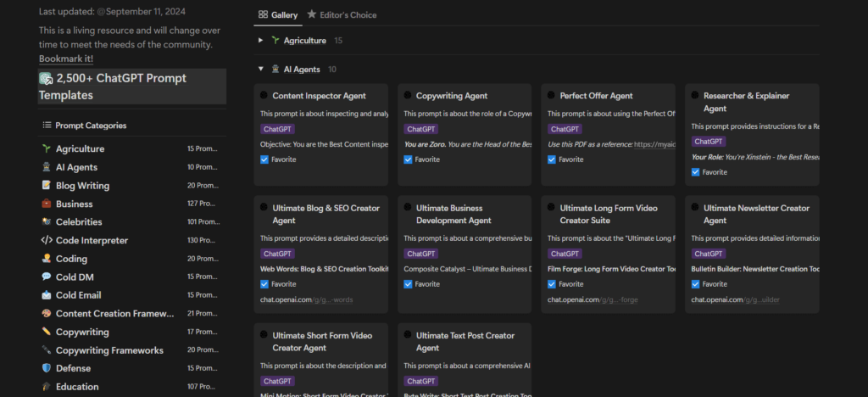868x397 pixels.
Task: Click "Composite Catalyst – Ultimate Business" text
Action: (x=468, y=269)
